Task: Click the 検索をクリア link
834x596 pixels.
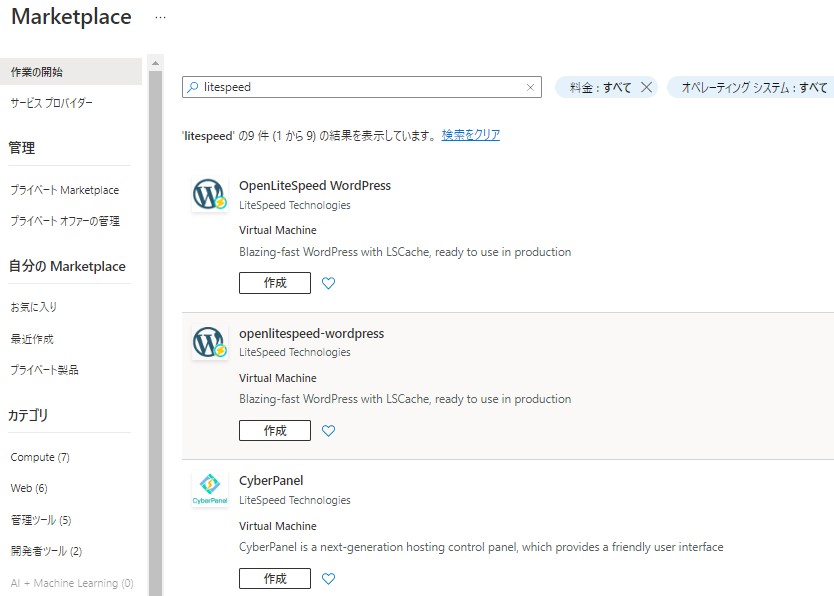Action: [471, 135]
